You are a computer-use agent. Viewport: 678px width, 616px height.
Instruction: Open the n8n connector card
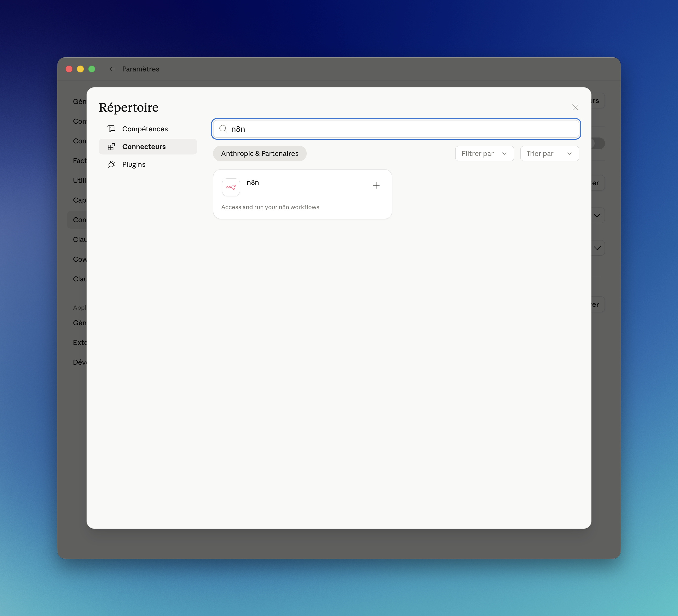coord(302,194)
